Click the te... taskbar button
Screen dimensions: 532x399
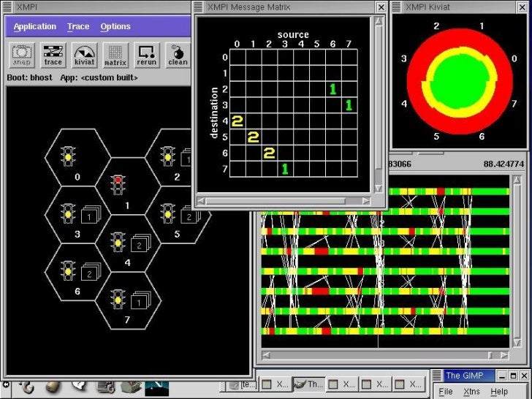tap(242, 384)
